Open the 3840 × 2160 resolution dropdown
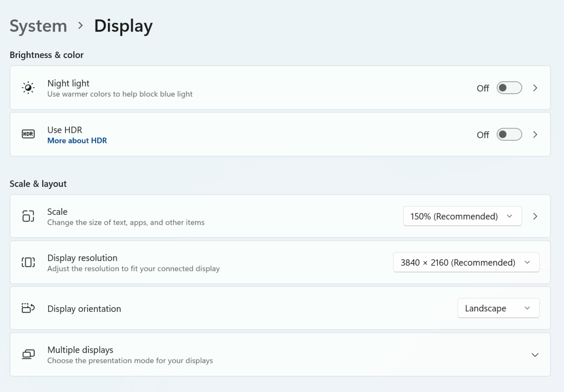564x392 pixels. [x=466, y=262]
